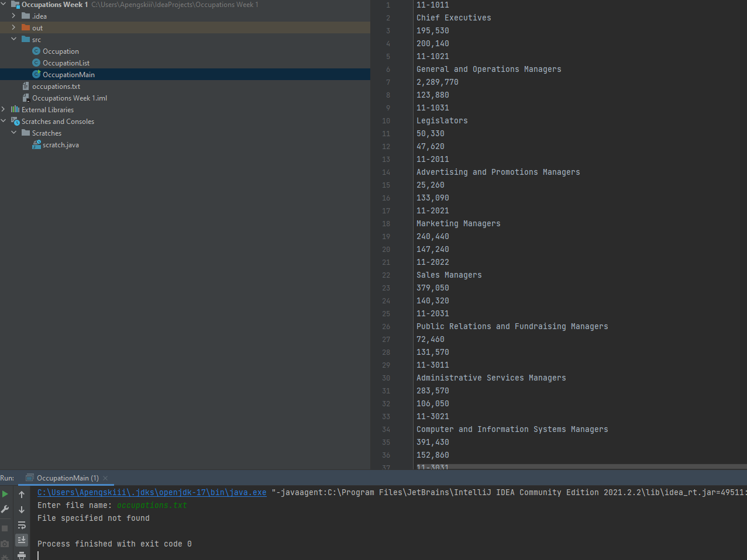Click the typed occupations.txt console input
The width and height of the screenshot is (747, 560).
click(x=152, y=505)
